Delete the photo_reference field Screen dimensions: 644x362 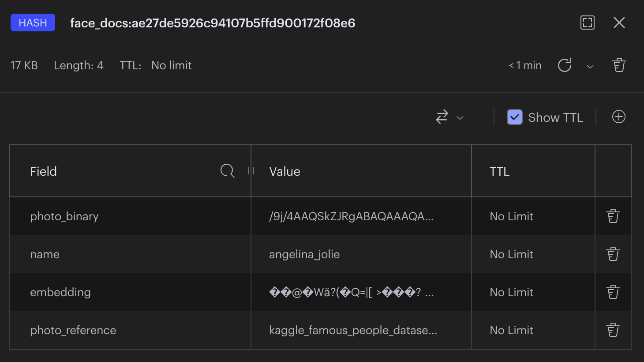[613, 330]
